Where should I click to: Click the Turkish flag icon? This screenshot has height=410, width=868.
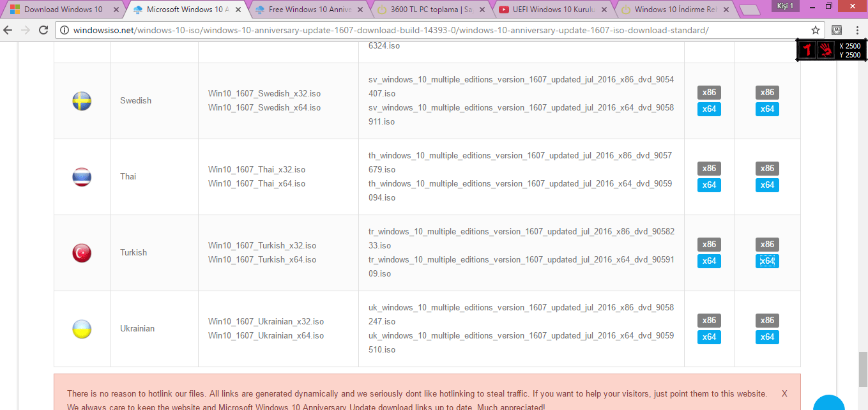pos(82,253)
